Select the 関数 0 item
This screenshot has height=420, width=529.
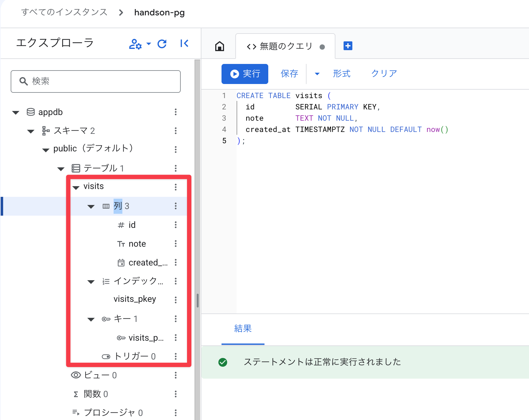click(90, 394)
